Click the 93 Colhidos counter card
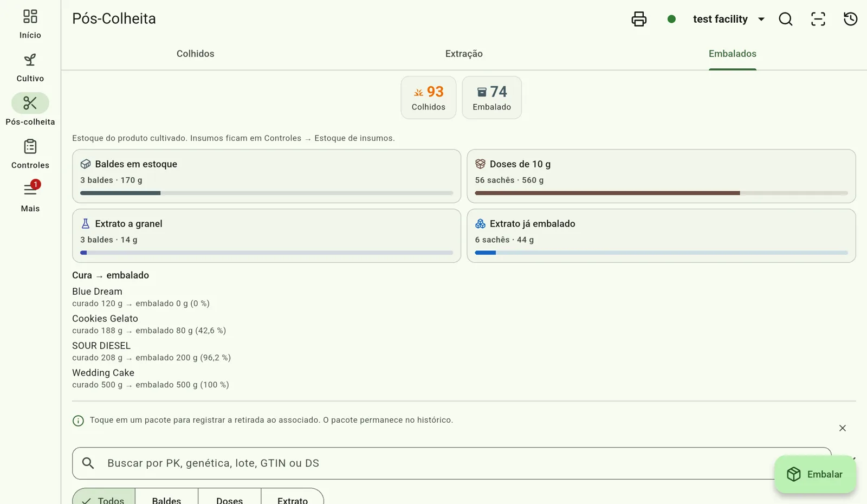Image resolution: width=867 pixels, height=504 pixels. [429, 98]
